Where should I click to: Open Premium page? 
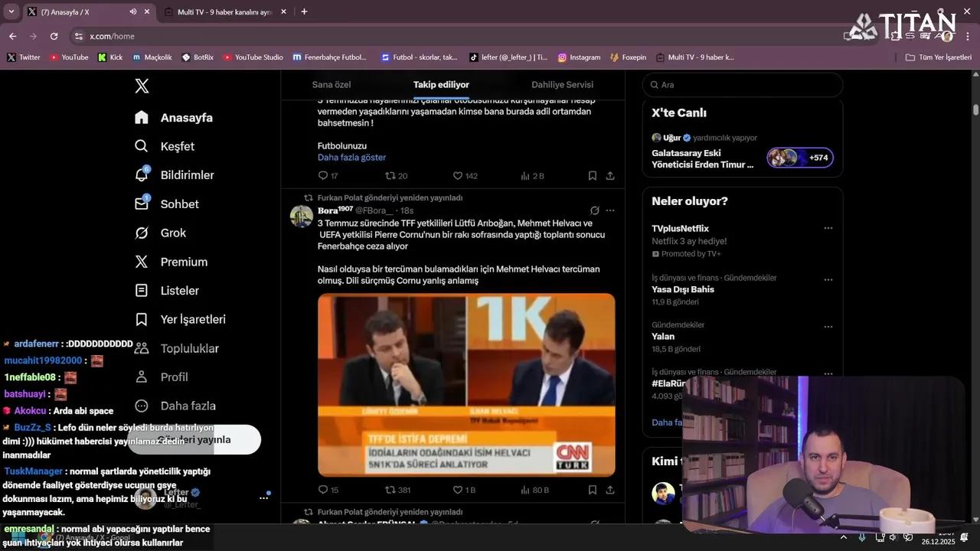pyautogui.click(x=171, y=262)
